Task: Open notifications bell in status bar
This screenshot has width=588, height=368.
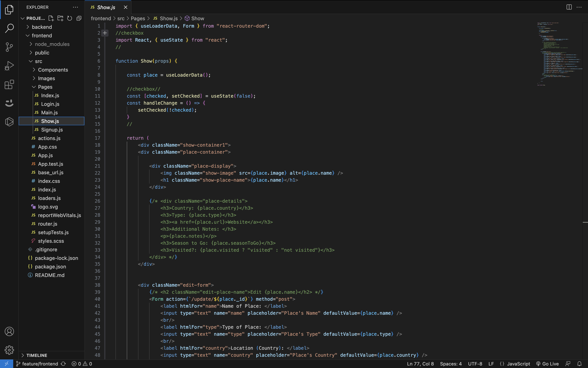Action: pos(579,364)
